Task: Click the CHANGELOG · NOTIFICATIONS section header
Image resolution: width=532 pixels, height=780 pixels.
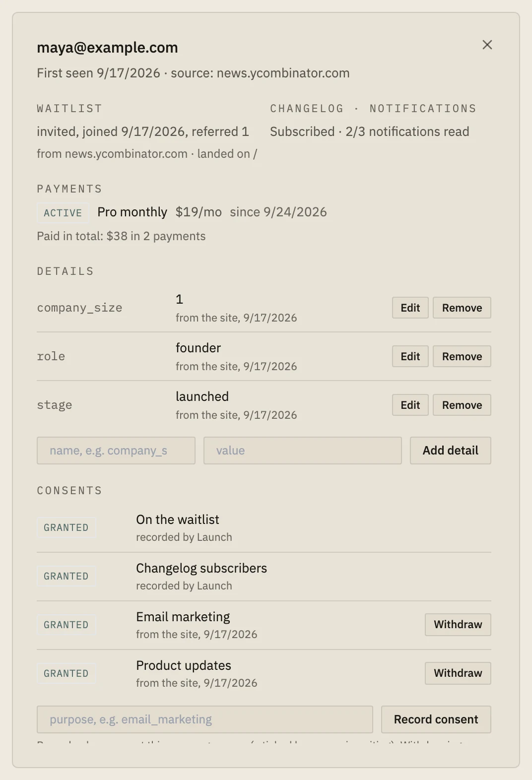Action: (x=373, y=109)
